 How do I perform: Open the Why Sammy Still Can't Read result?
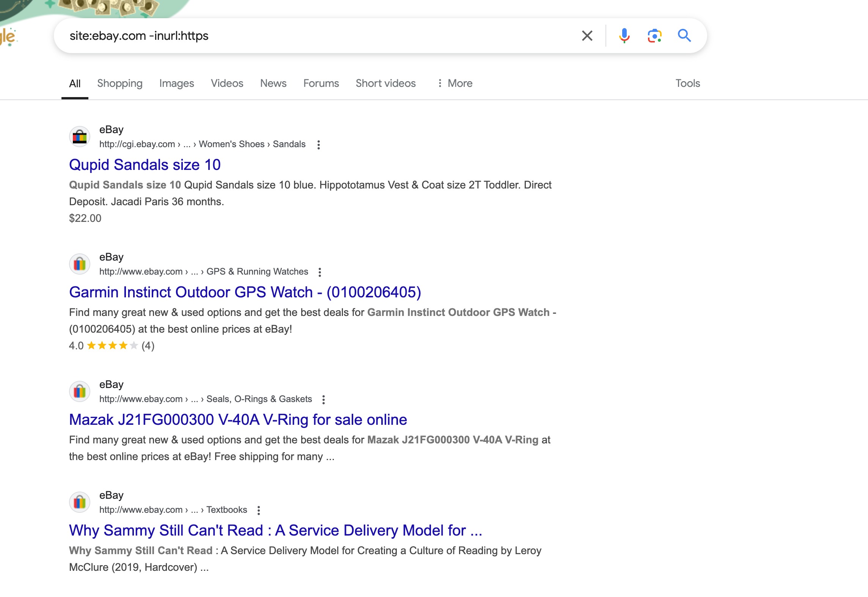pos(276,530)
